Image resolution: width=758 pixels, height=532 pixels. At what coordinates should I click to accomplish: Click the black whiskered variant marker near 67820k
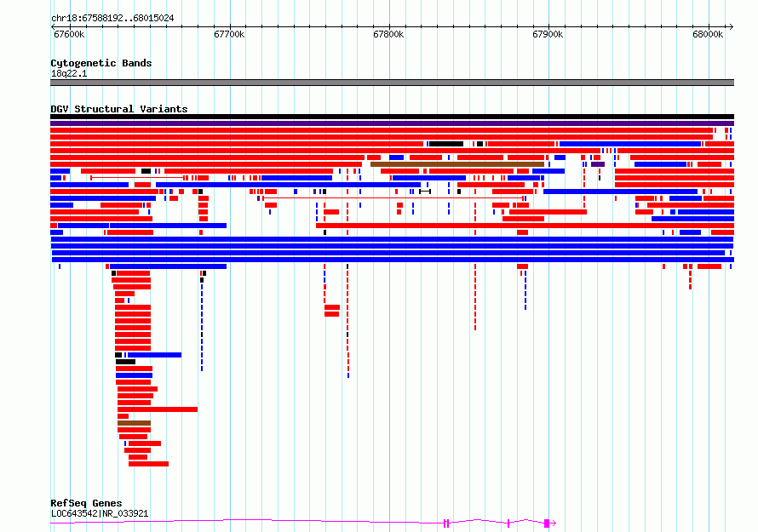click(425, 192)
